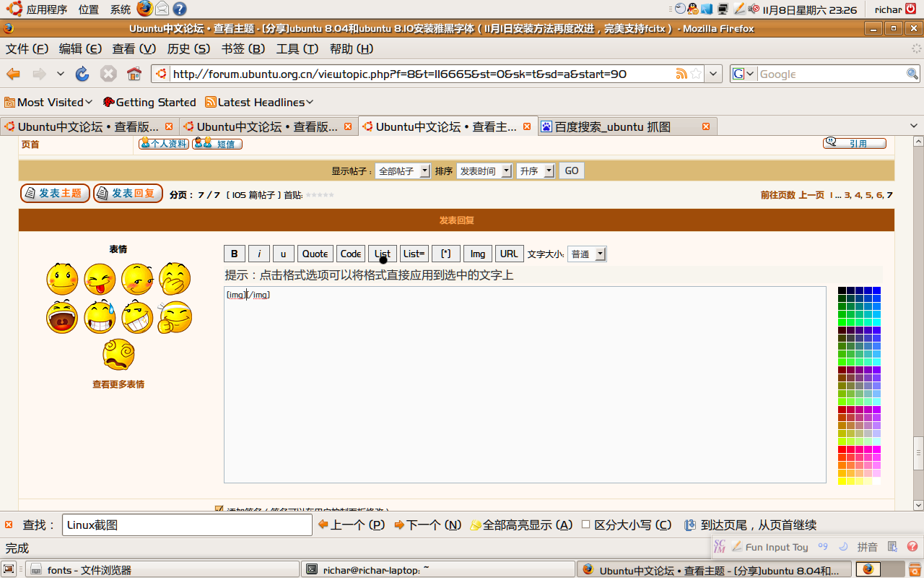Open the list-all-tabs dropdown arrow
The height and width of the screenshot is (578, 924).
click(x=914, y=126)
